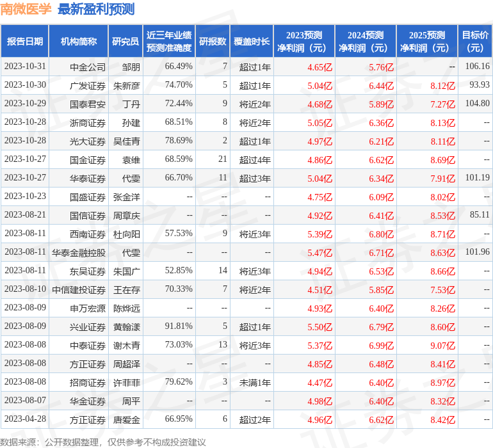The height and width of the screenshot is (448, 493).
Task: Select the 2024预测净利润 column header
Action: tap(366, 41)
